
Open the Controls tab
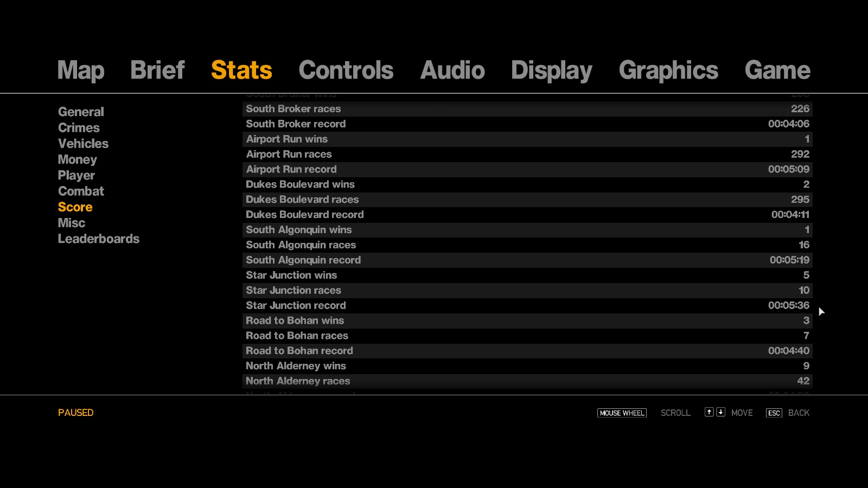click(346, 70)
